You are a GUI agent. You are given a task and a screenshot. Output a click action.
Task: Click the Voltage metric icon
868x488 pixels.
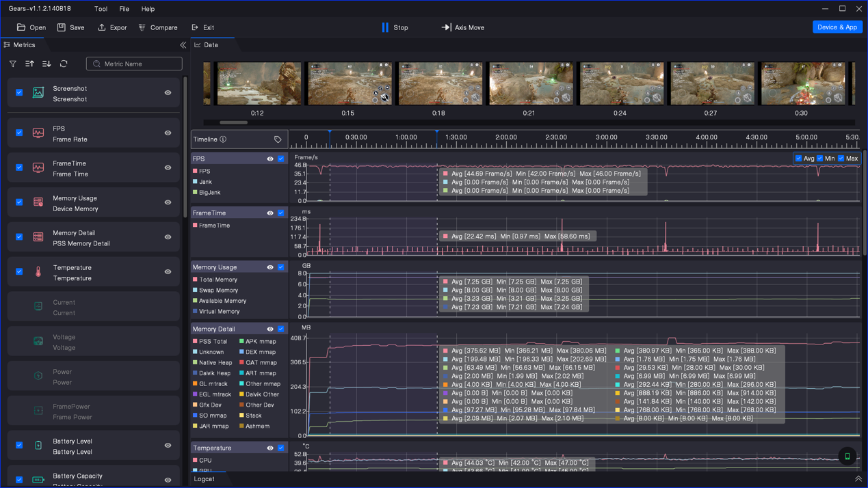point(38,342)
